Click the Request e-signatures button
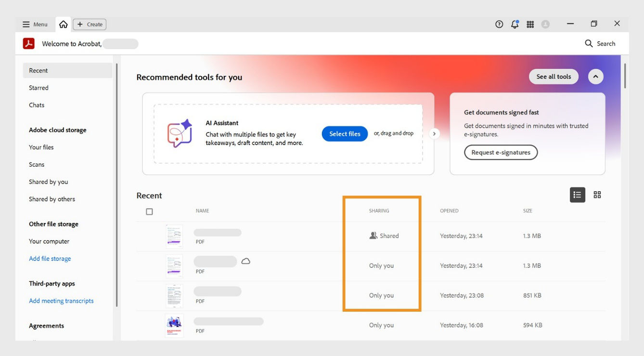Image resolution: width=644 pixels, height=356 pixels. [501, 152]
